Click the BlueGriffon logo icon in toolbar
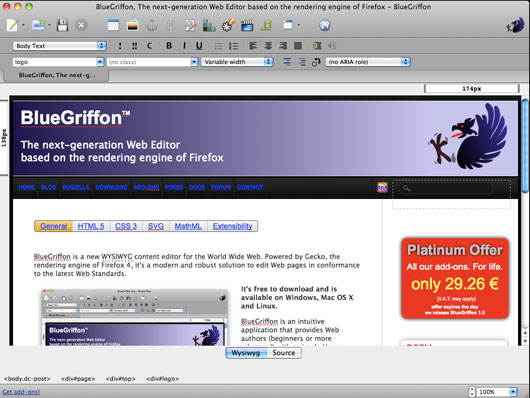The image size is (530, 398). [515, 25]
